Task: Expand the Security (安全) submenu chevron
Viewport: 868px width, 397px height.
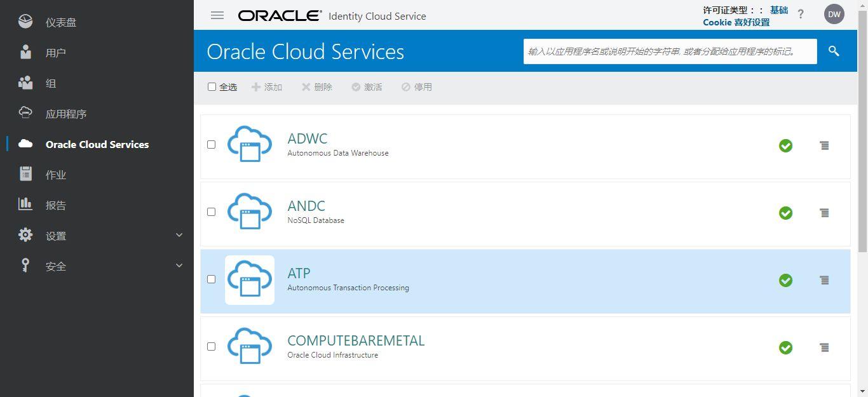Action: [179, 266]
